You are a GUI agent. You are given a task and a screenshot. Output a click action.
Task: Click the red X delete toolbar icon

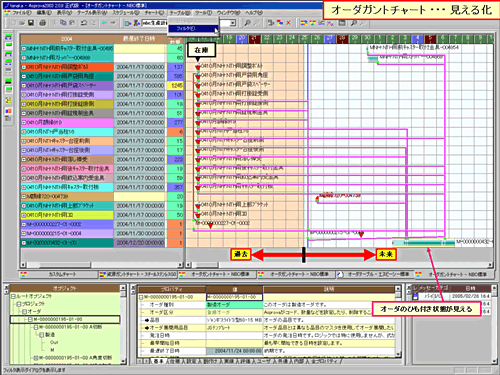(289, 23)
